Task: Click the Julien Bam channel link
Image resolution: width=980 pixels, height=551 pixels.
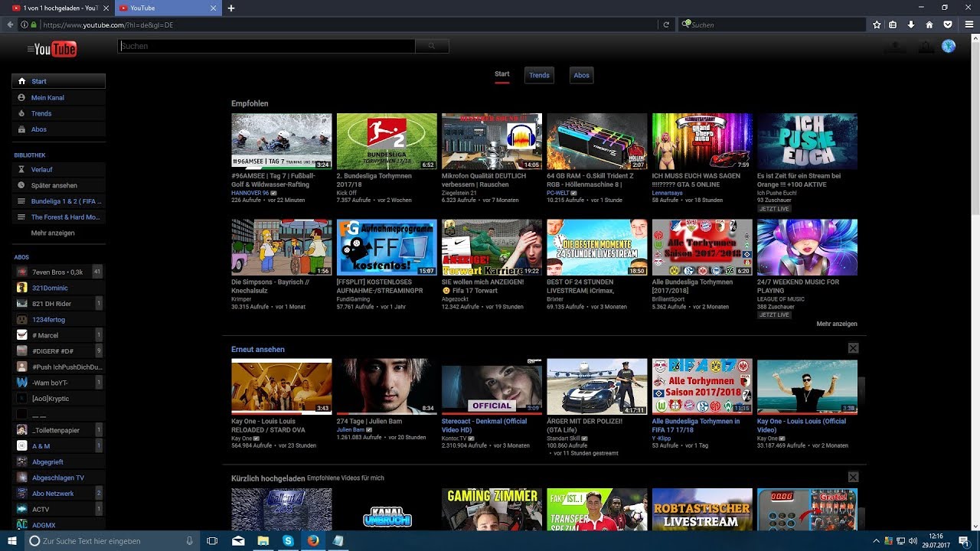Action: click(x=350, y=429)
